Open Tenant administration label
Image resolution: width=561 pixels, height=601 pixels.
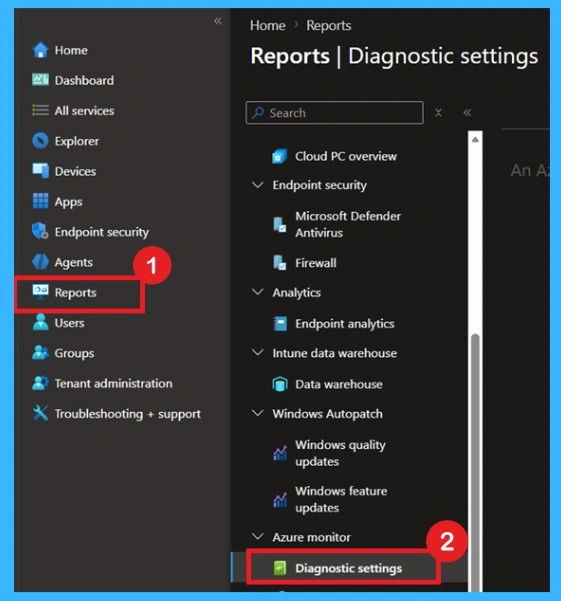coord(113,383)
